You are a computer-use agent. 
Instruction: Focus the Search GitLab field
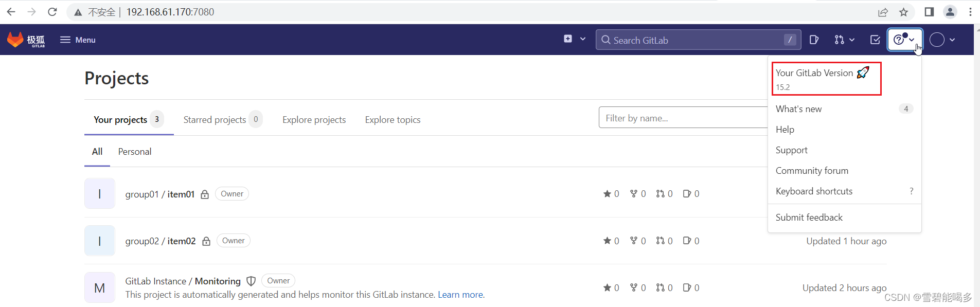point(698,40)
